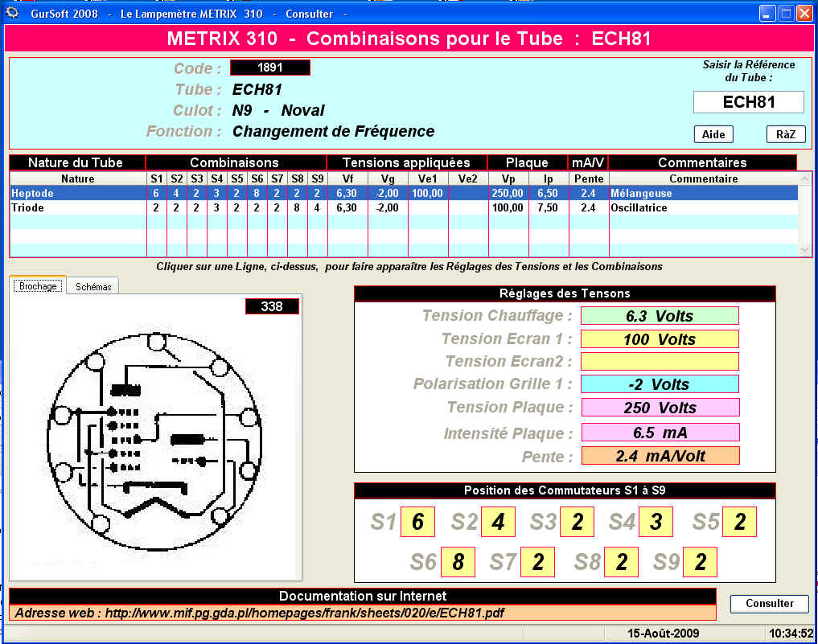
Task: Click the Tension Ecran 1 value 100 Volts
Action: [x=660, y=339]
